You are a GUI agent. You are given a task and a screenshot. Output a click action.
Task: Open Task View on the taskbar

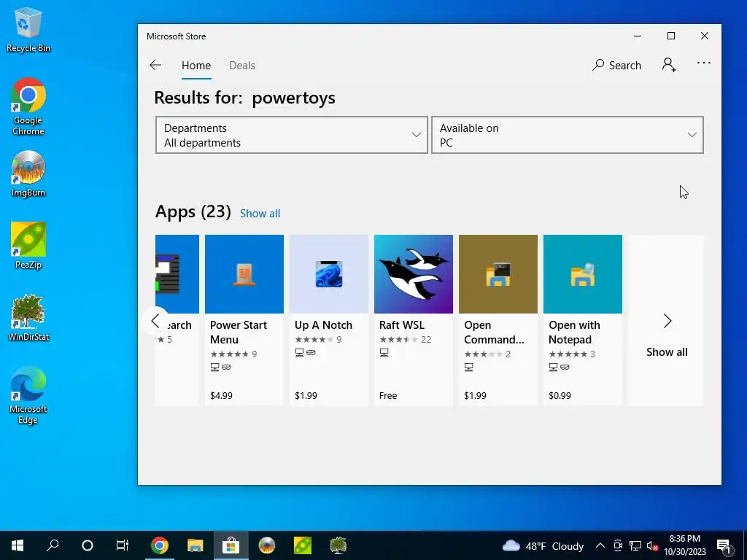coord(123,545)
